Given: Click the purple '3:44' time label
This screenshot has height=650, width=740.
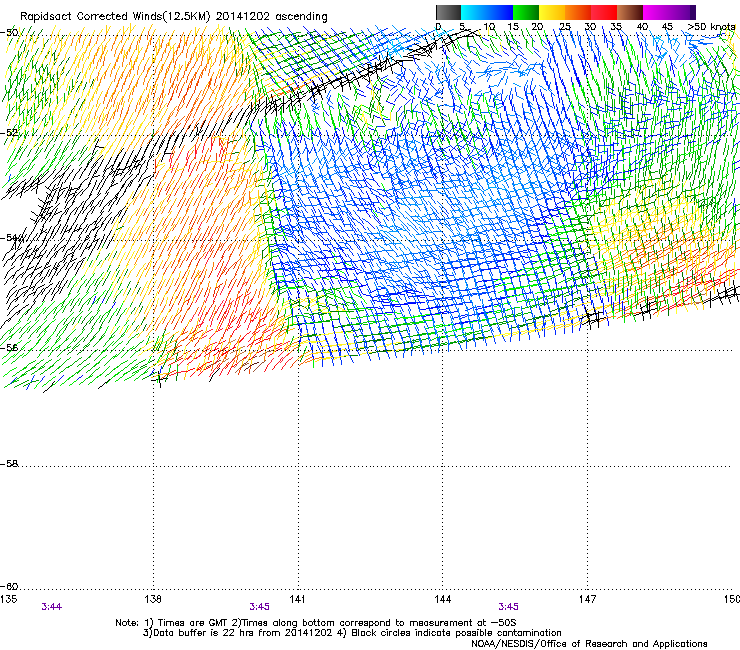Looking at the screenshot, I should pos(51,607).
